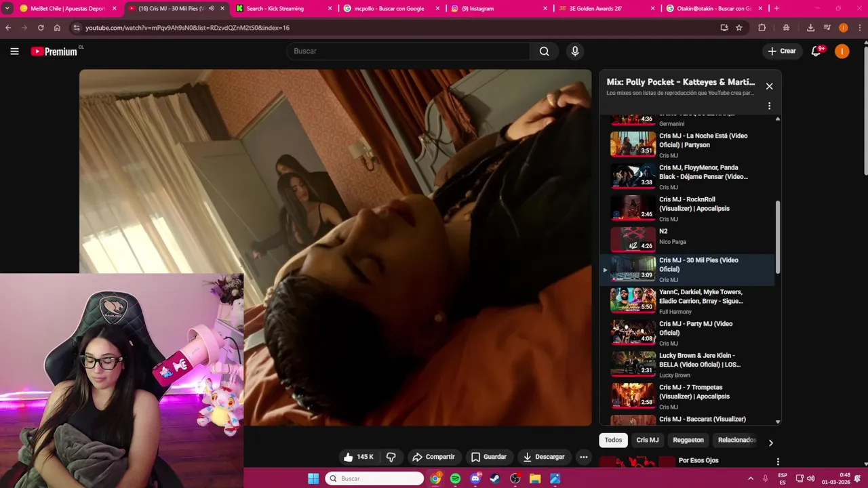Open more actions ellipsis below video
This screenshot has width=868, height=488.
(x=583, y=457)
